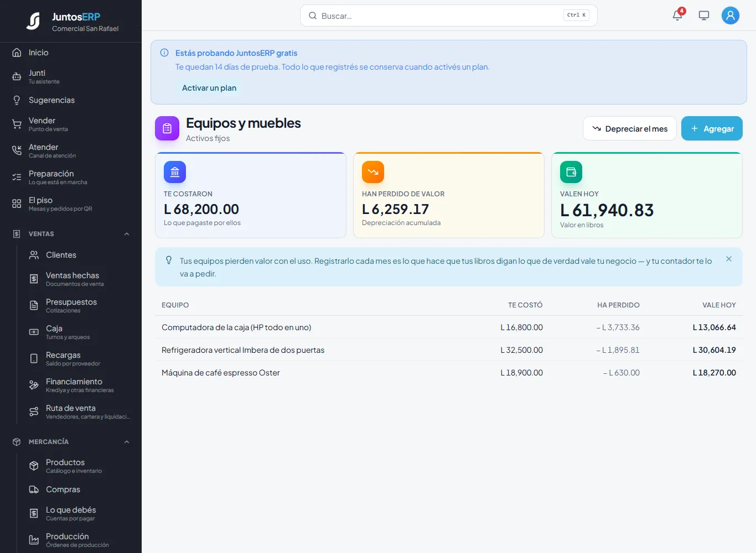Dismiss the equipment tip banner
Screen dimensions: 756x553
(x=729, y=259)
